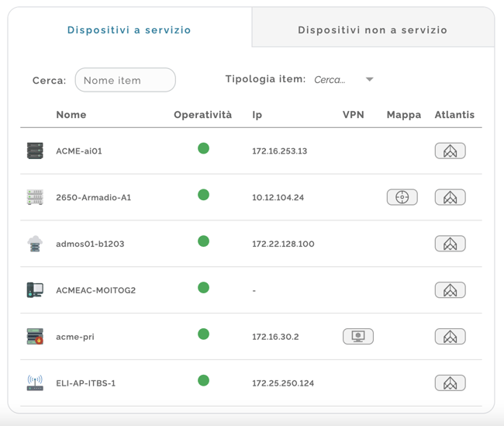The height and width of the screenshot is (426, 504).
Task: Select the device name 2650-Armadio-A1
Action: (x=94, y=197)
